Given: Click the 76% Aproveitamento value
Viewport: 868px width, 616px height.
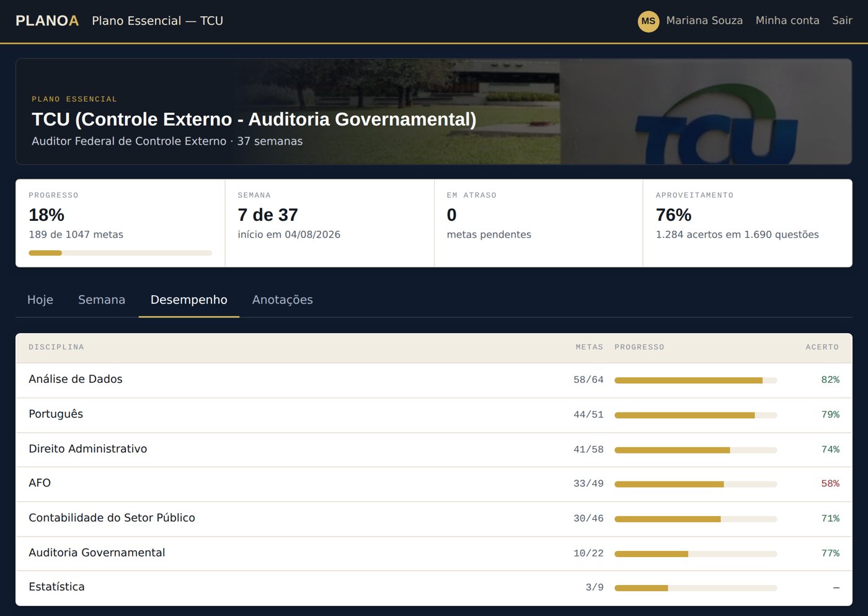Looking at the screenshot, I should tap(673, 215).
